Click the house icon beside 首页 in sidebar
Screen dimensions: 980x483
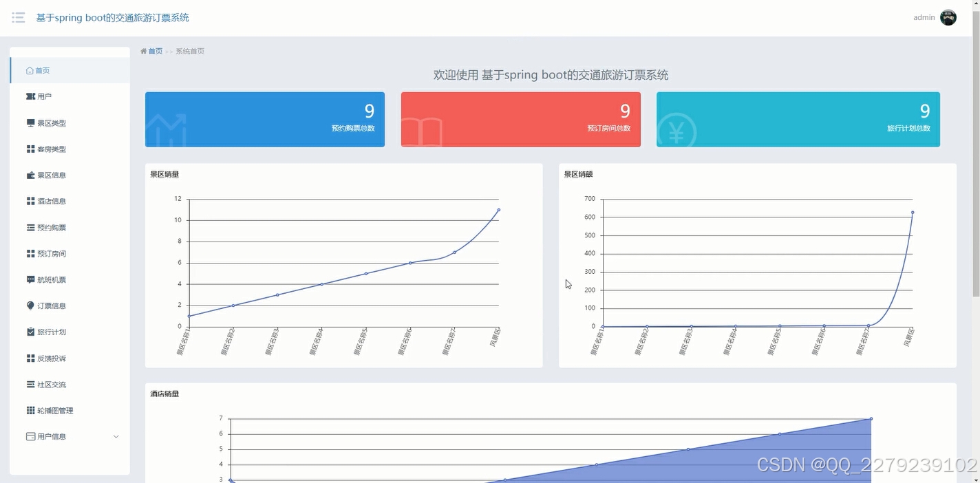click(30, 70)
